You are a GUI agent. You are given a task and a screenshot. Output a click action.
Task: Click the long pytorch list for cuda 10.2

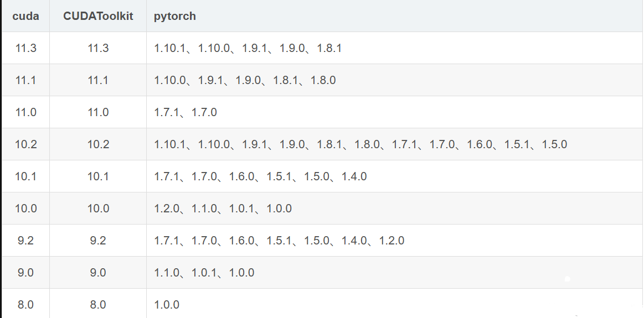[360, 144]
